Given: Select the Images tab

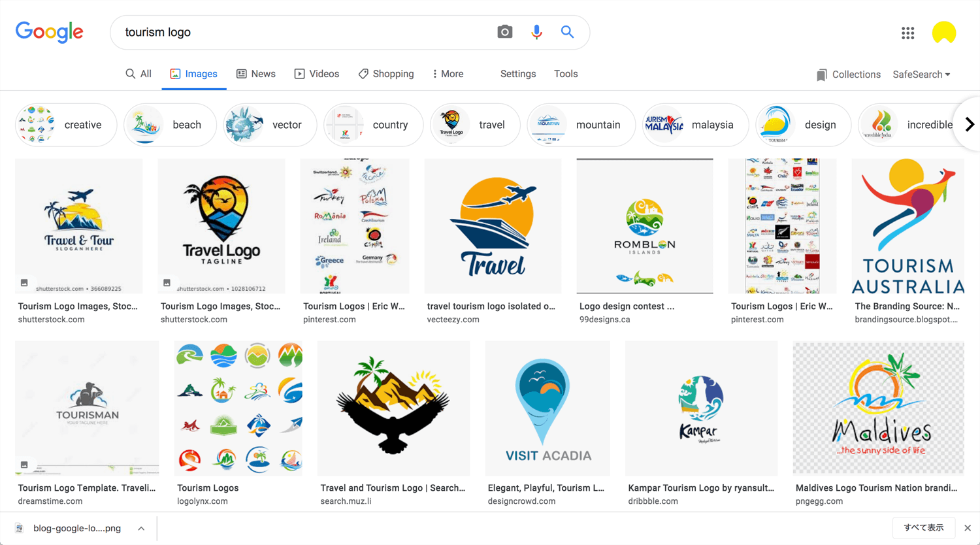Looking at the screenshot, I should click(194, 74).
